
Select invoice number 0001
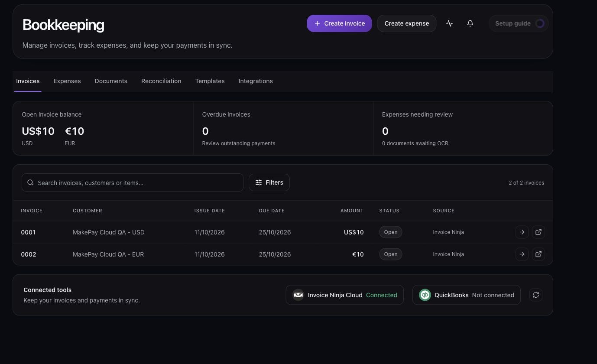(x=28, y=232)
